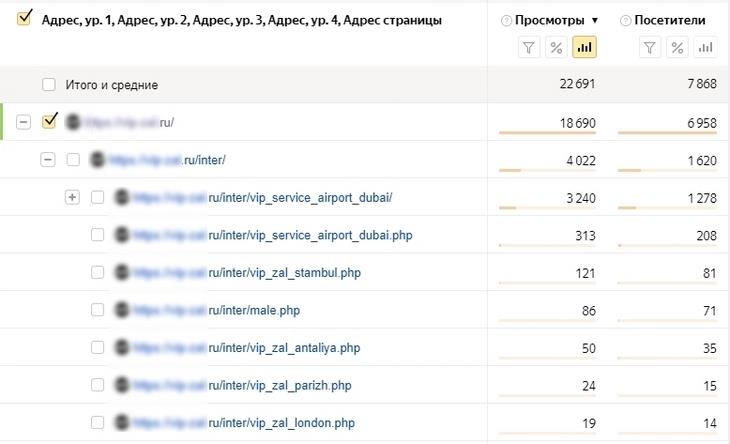The image size is (730, 444).
Task: Toggle percent view in Просмотры column
Action: click(x=557, y=47)
